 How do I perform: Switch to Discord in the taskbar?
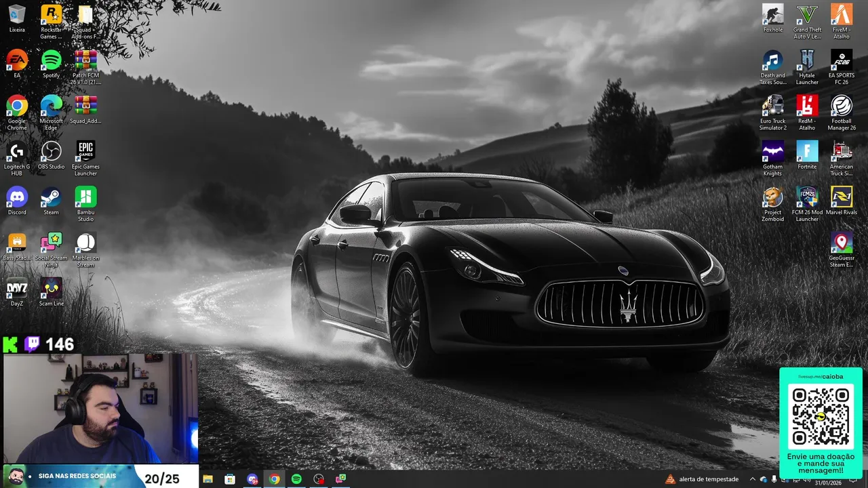(252, 479)
